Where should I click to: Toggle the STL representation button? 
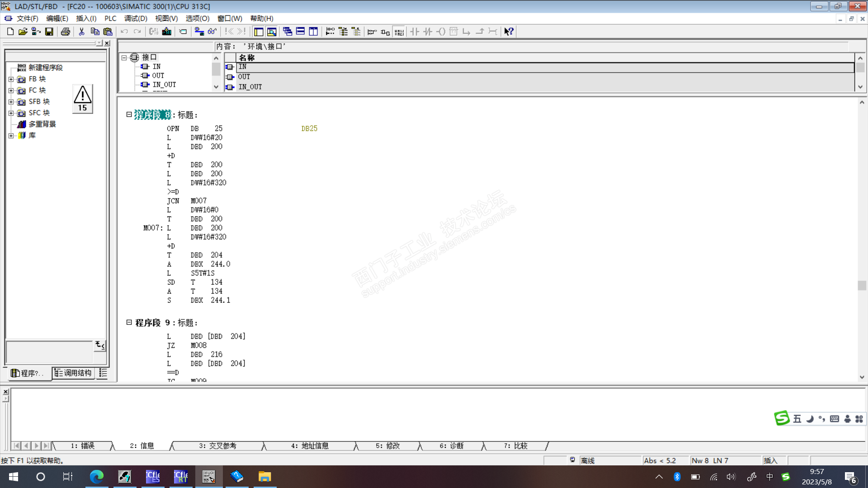[399, 32]
